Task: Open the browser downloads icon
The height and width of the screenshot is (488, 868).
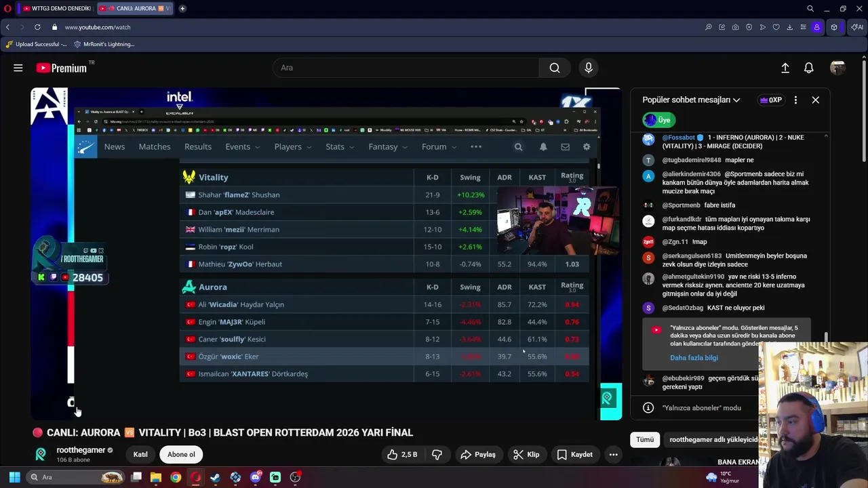Action: pos(790,27)
